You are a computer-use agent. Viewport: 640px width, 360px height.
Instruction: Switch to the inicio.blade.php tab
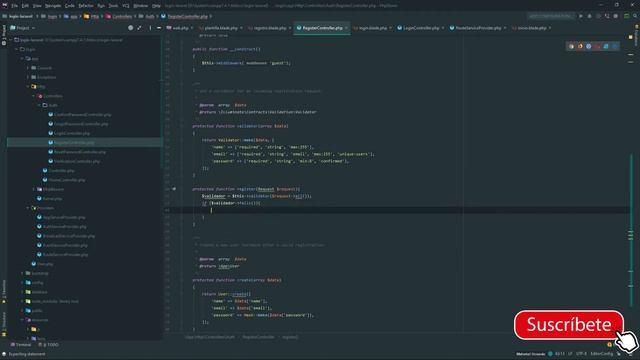pos(532,28)
